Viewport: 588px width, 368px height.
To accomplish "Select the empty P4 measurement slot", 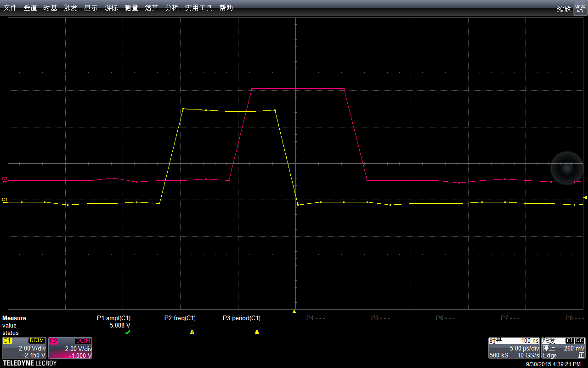I will click(316, 318).
